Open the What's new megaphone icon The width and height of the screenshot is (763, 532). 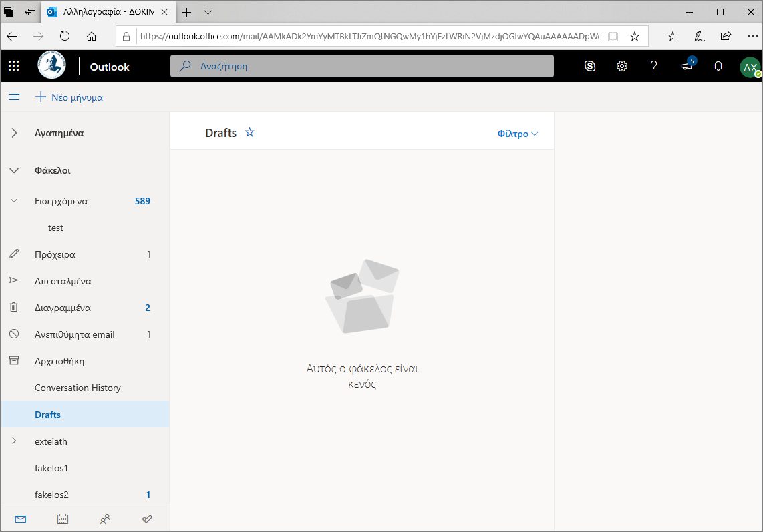pos(687,65)
